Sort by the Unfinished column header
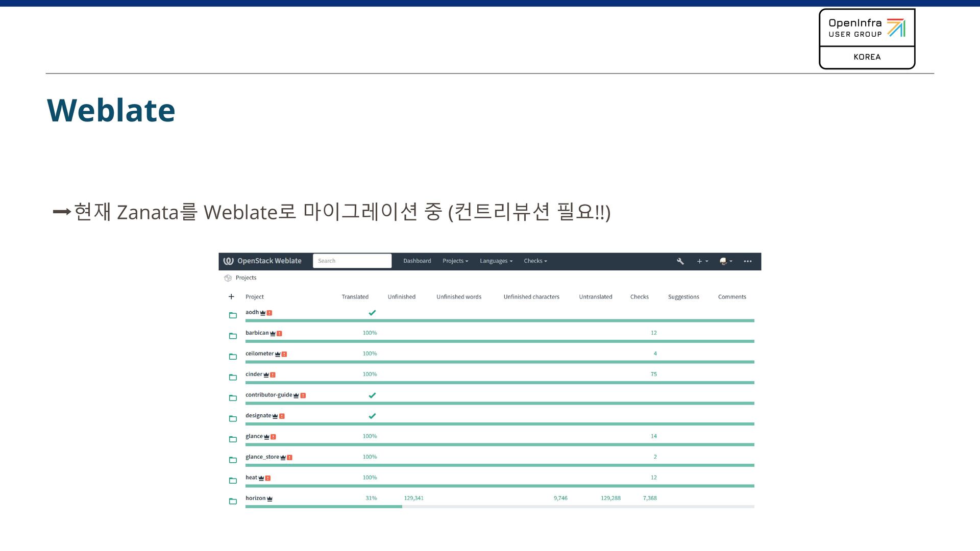Screen dimensions: 980x551 (402, 297)
